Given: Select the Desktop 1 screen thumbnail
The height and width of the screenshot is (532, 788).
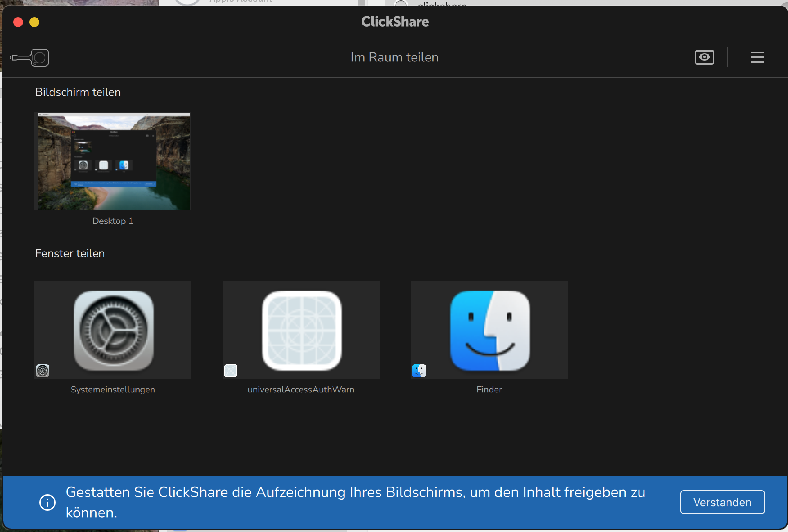Looking at the screenshot, I should tap(113, 162).
